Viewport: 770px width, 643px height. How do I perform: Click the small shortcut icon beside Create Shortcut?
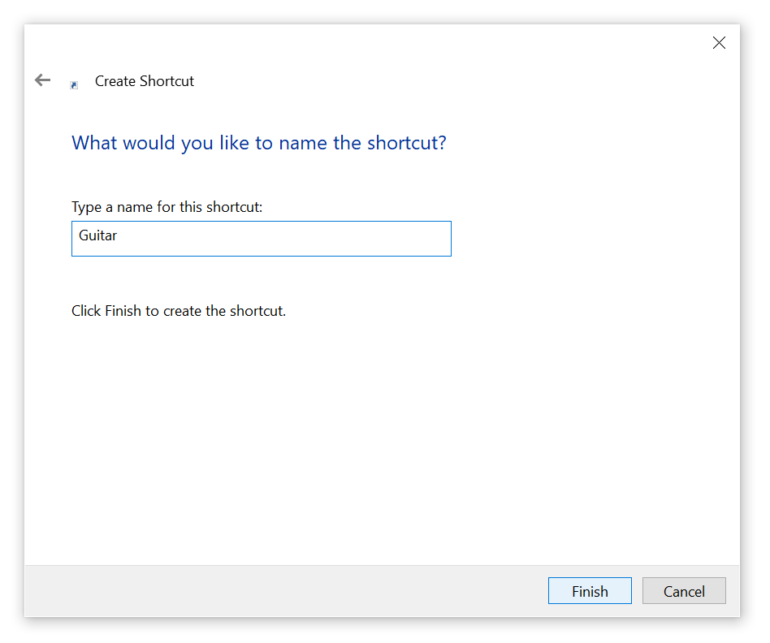tap(74, 85)
